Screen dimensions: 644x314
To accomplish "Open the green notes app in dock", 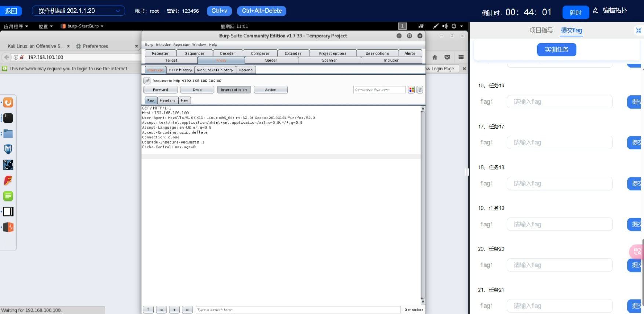I will click(x=8, y=196).
